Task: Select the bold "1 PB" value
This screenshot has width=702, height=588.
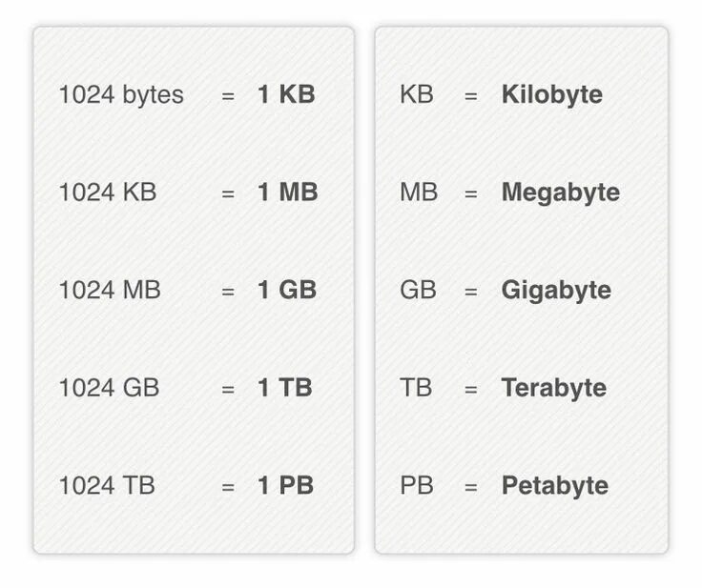Action: point(285,486)
